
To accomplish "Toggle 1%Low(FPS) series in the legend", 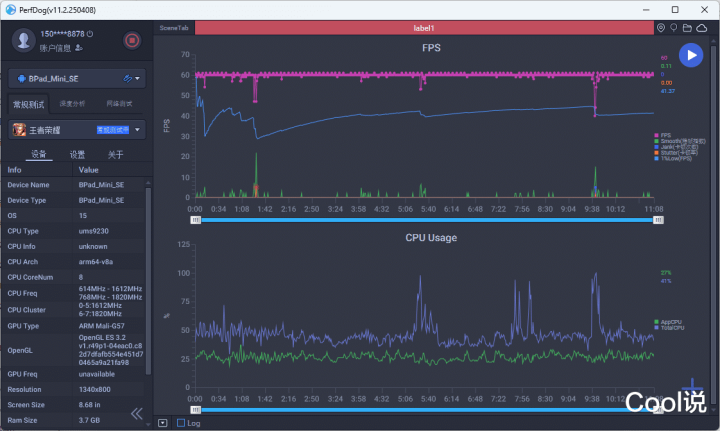I will pyautogui.click(x=673, y=158).
